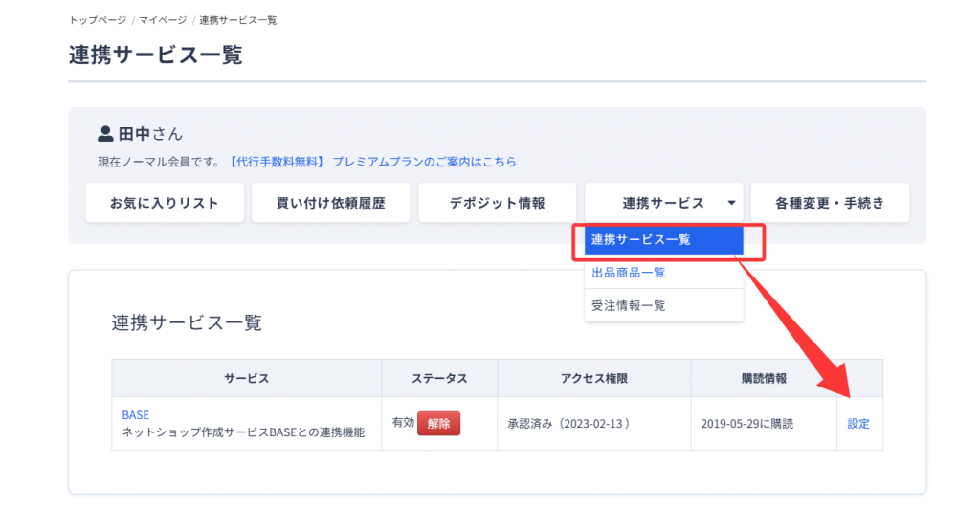Screen dimensions: 980x509
Task: Open the プレミアムプランのご案内はこちら link
Action: pos(424,162)
